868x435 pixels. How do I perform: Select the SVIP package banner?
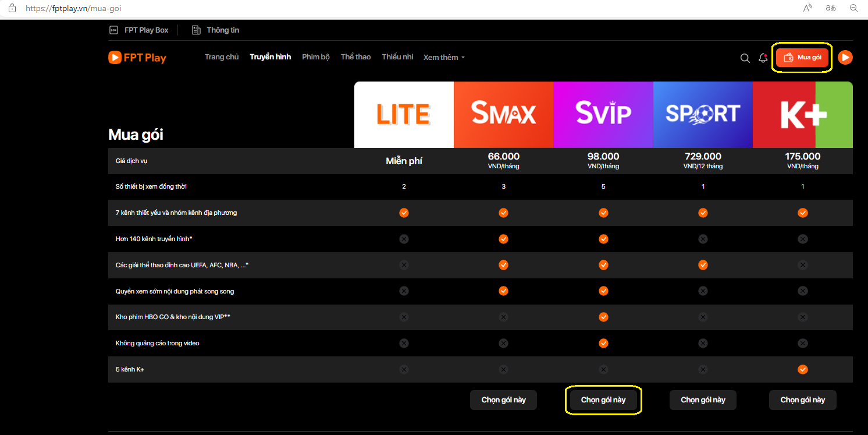point(603,115)
